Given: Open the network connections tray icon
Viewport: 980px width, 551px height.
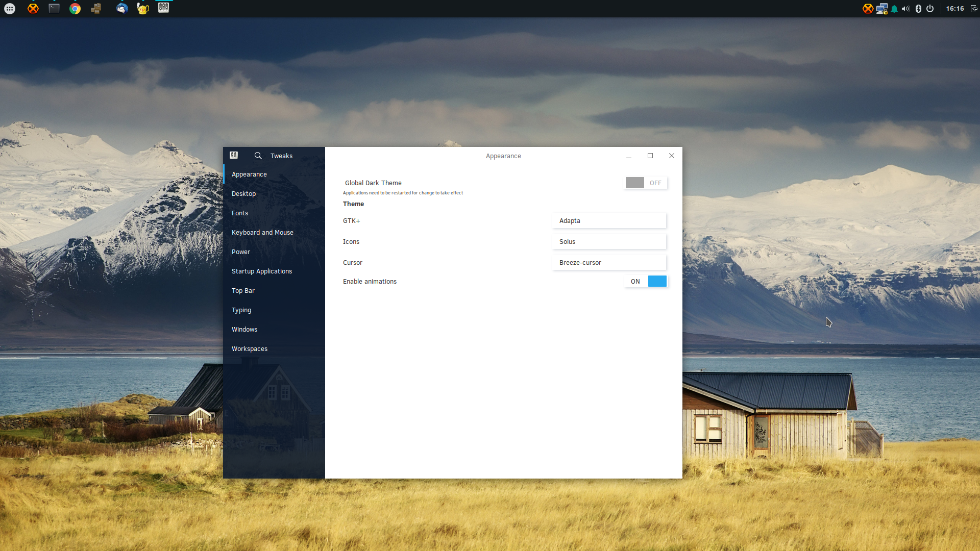Looking at the screenshot, I should pos(881,9).
